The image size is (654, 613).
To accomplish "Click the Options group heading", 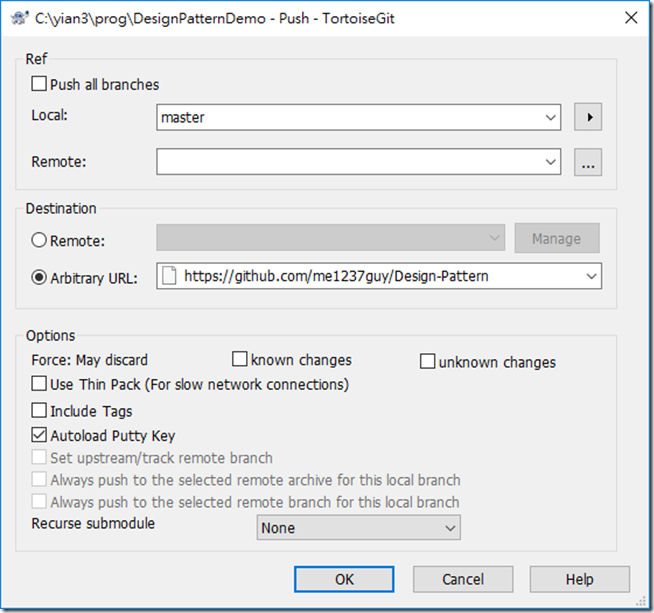I will [50, 336].
